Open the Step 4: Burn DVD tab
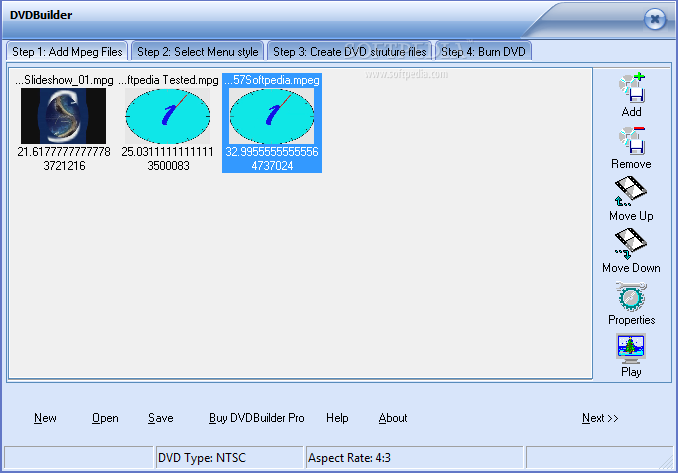 click(x=483, y=52)
